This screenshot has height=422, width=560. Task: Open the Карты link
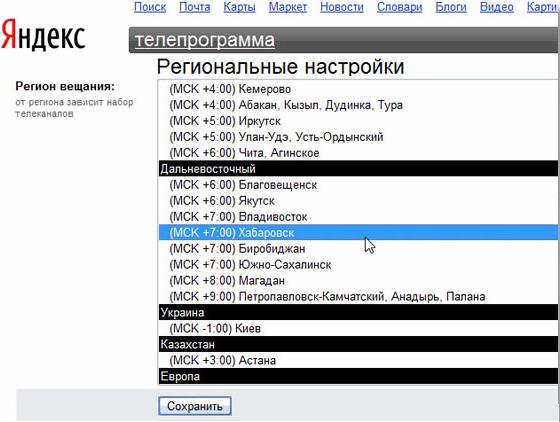coord(240,7)
